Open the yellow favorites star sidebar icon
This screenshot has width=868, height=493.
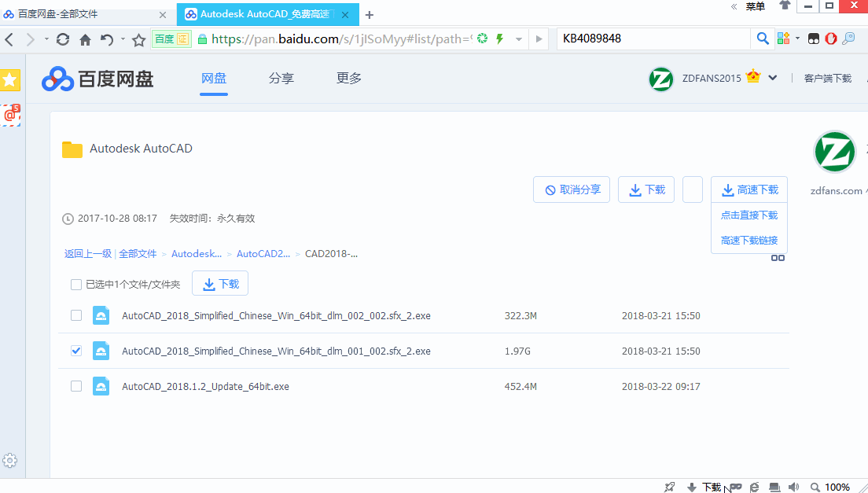pos(10,79)
